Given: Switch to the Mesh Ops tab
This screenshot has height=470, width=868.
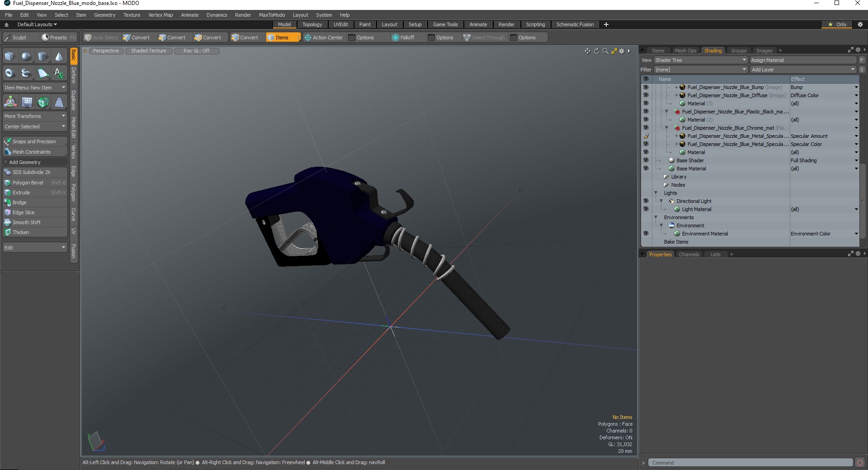Looking at the screenshot, I should (x=685, y=51).
